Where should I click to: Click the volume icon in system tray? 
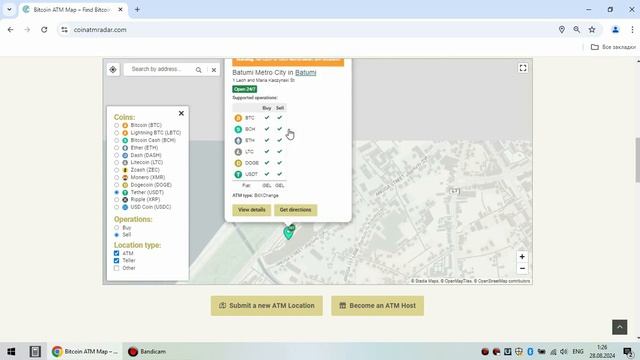[564, 351]
